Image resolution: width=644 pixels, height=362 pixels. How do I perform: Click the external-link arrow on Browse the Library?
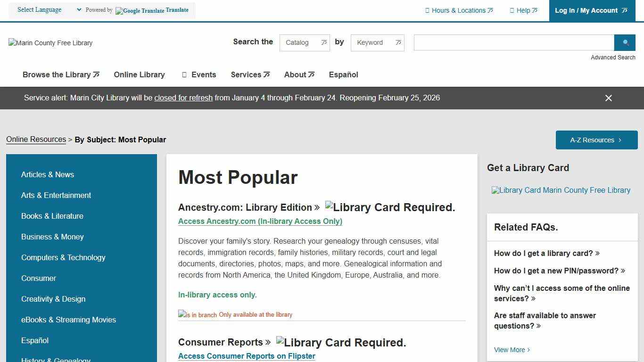click(96, 74)
